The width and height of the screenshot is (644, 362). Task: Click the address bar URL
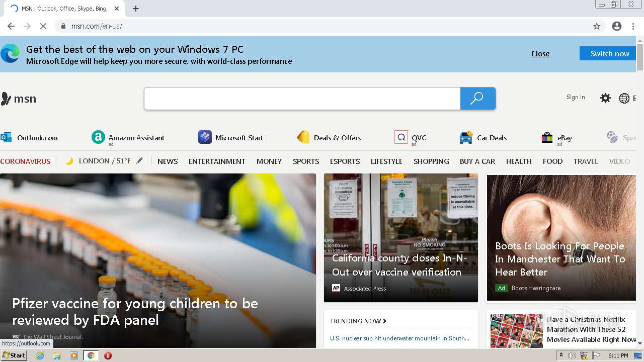coord(97,26)
